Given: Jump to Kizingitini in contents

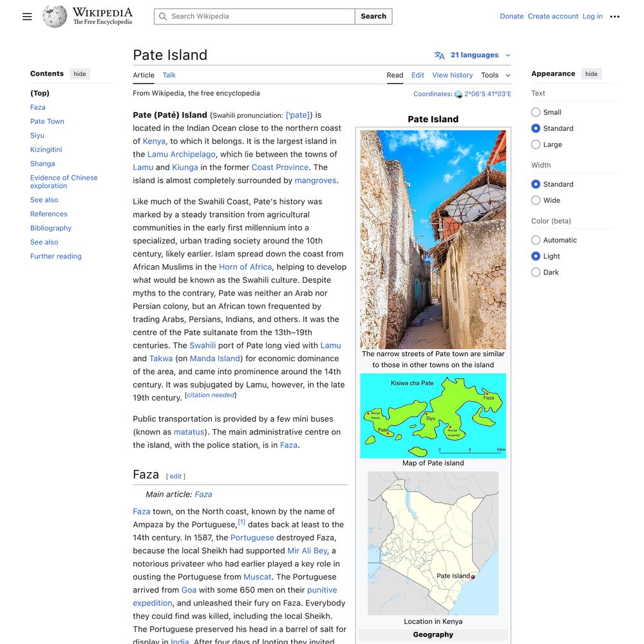Looking at the screenshot, I should (x=46, y=149).
